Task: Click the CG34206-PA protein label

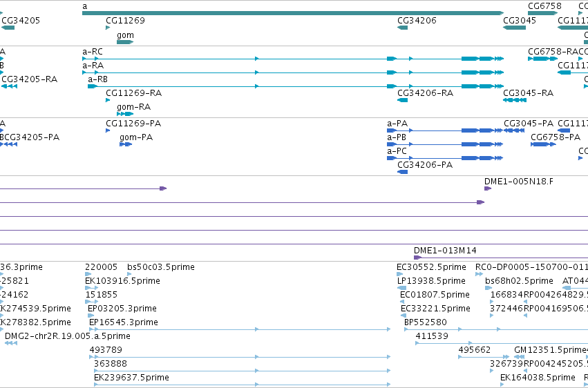Action: pos(425,165)
